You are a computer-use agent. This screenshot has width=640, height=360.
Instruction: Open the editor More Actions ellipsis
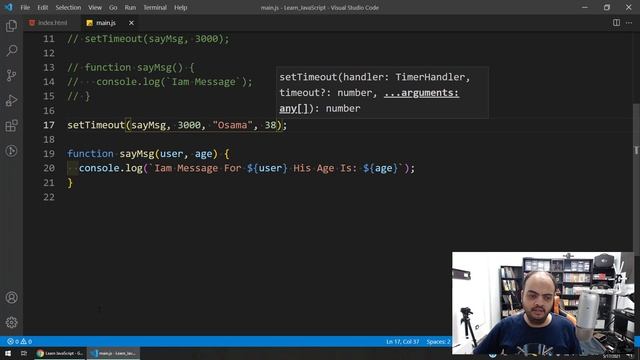629,23
